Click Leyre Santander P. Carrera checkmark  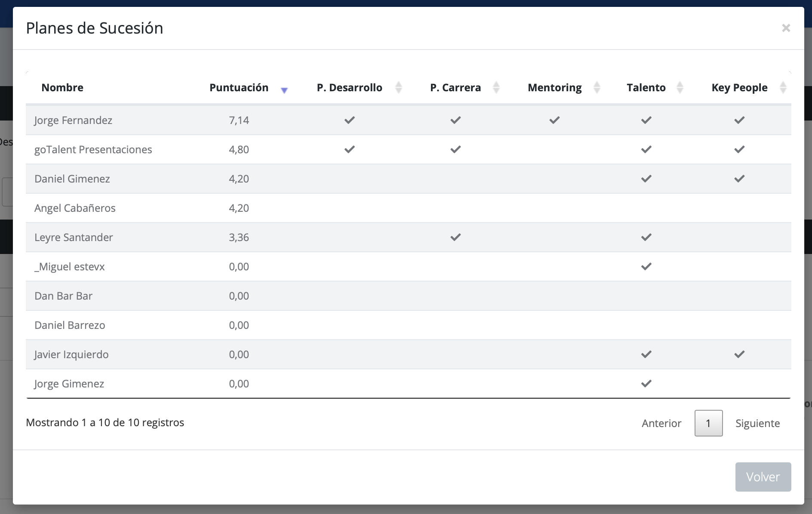pos(455,237)
